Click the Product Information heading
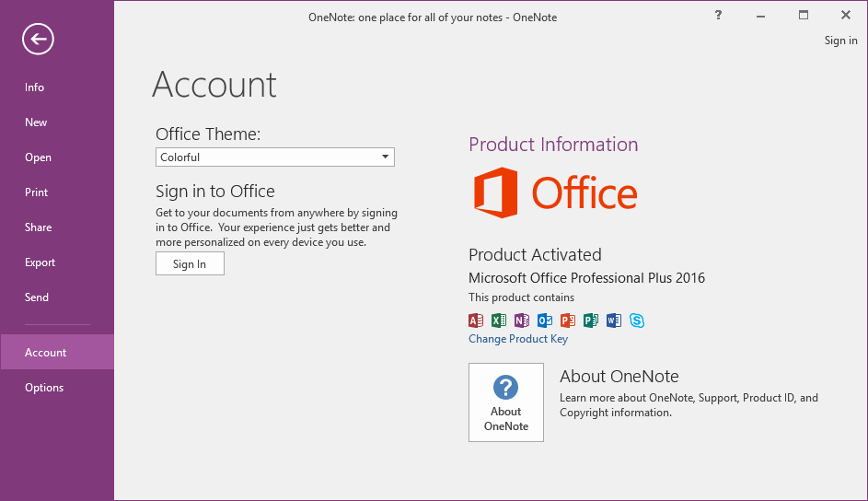This screenshot has width=868, height=501. 553,145
